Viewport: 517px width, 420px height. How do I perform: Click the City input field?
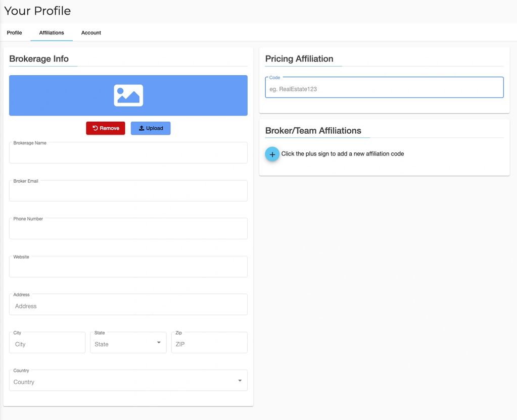point(47,344)
